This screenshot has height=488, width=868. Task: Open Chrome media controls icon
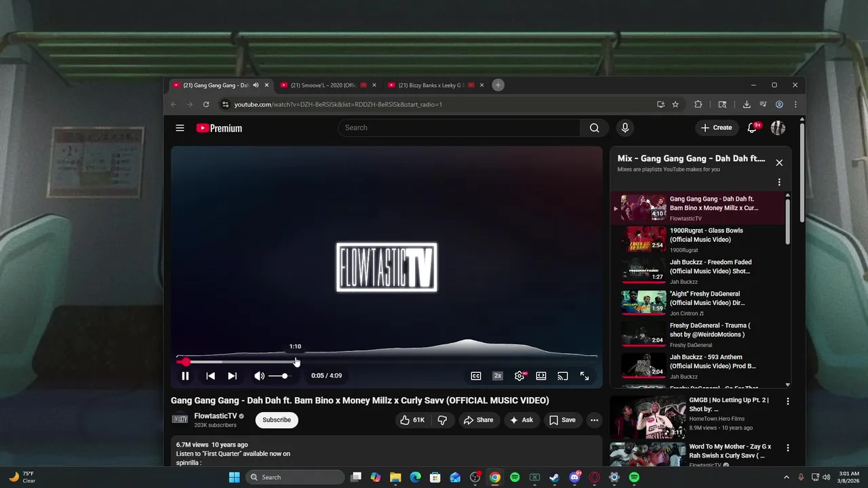[x=763, y=104]
